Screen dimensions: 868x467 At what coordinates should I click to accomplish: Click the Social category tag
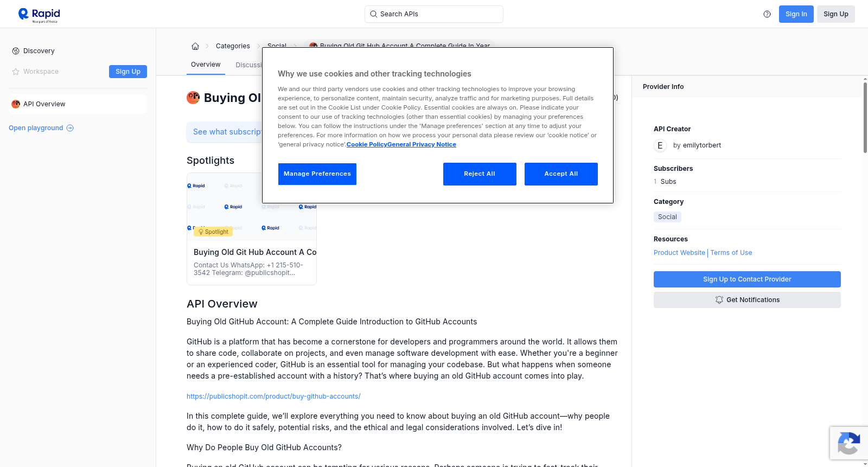click(x=667, y=217)
